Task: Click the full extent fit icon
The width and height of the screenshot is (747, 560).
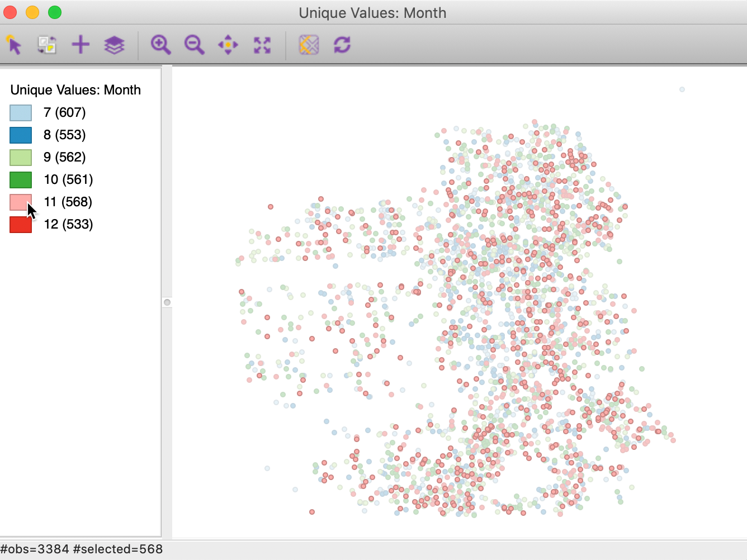Action: click(262, 45)
